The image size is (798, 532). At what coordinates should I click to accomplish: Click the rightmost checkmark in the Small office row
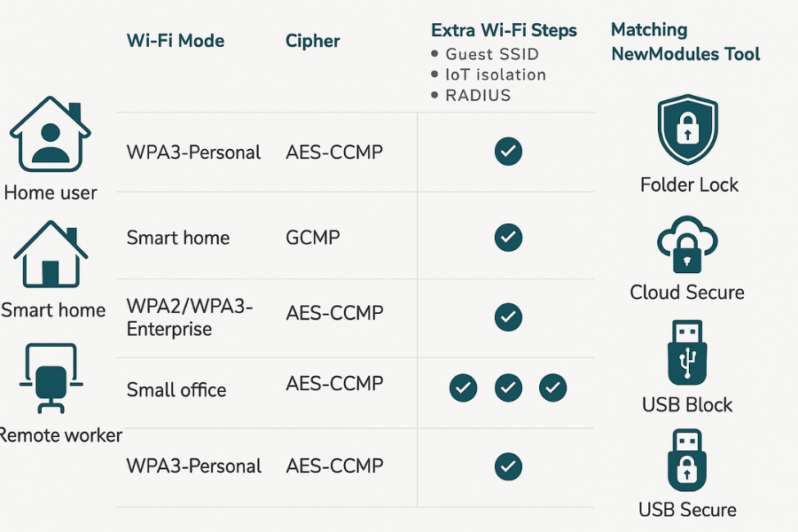[x=552, y=387]
